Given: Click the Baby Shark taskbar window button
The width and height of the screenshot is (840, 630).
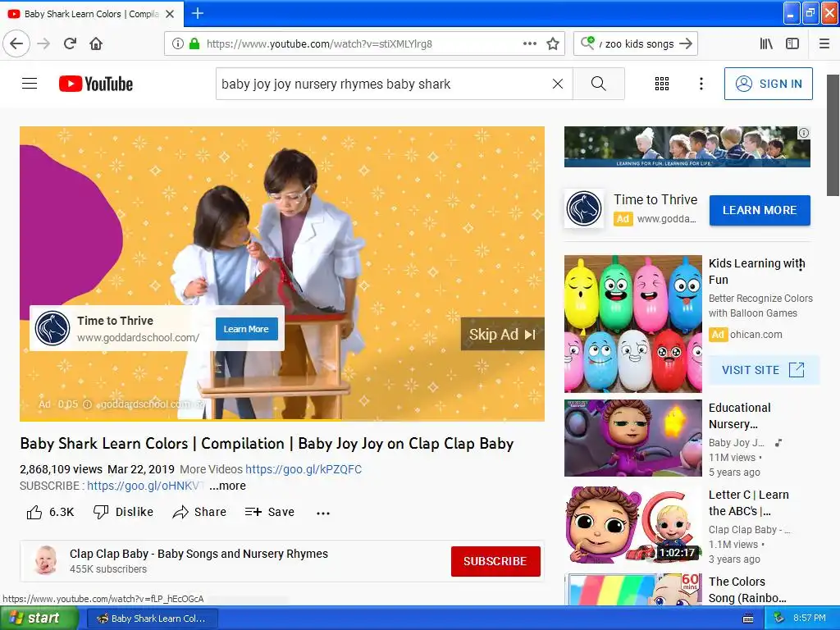Looking at the screenshot, I should click(x=152, y=619).
